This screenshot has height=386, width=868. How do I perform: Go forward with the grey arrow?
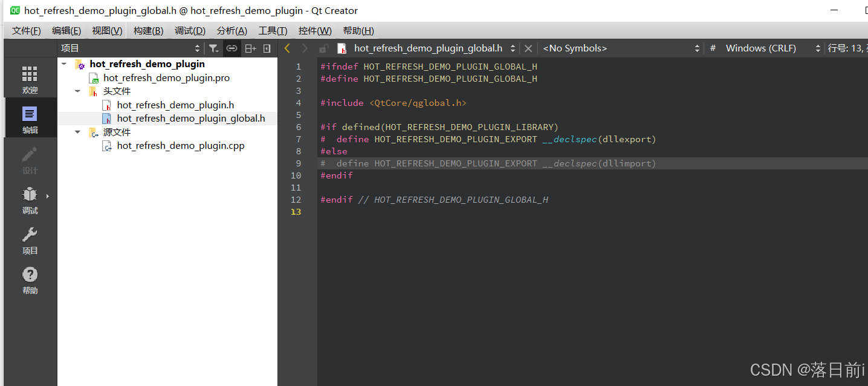pos(305,48)
